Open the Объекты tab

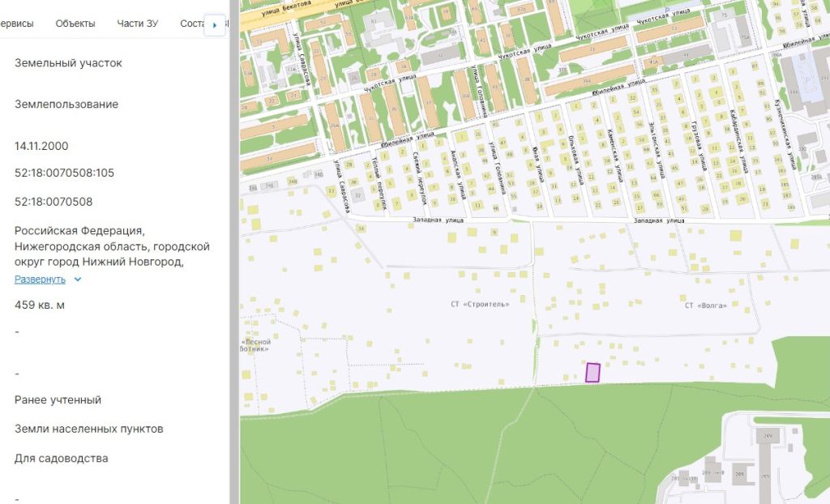tap(75, 23)
